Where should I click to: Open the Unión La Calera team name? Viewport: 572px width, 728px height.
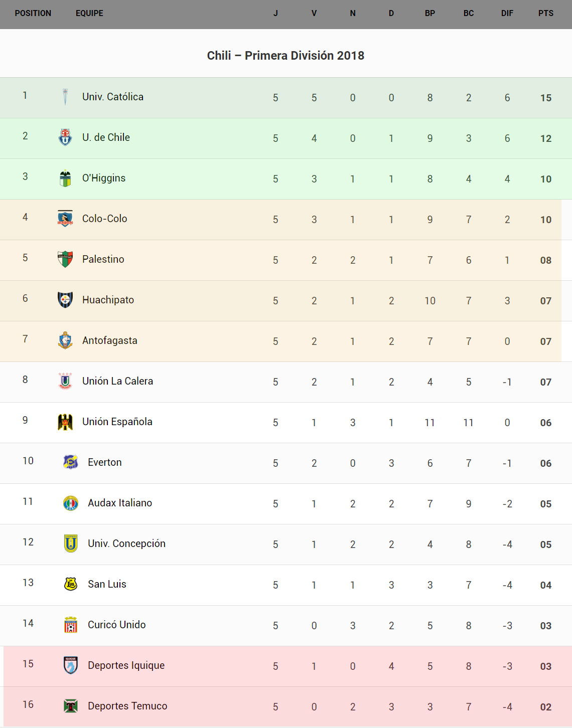tap(117, 381)
